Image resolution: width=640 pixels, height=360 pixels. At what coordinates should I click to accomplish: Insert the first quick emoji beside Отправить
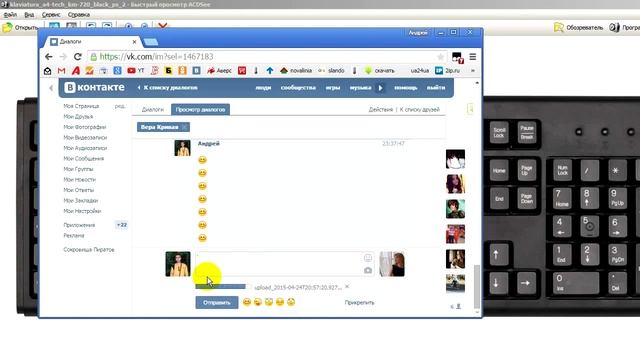247,302
